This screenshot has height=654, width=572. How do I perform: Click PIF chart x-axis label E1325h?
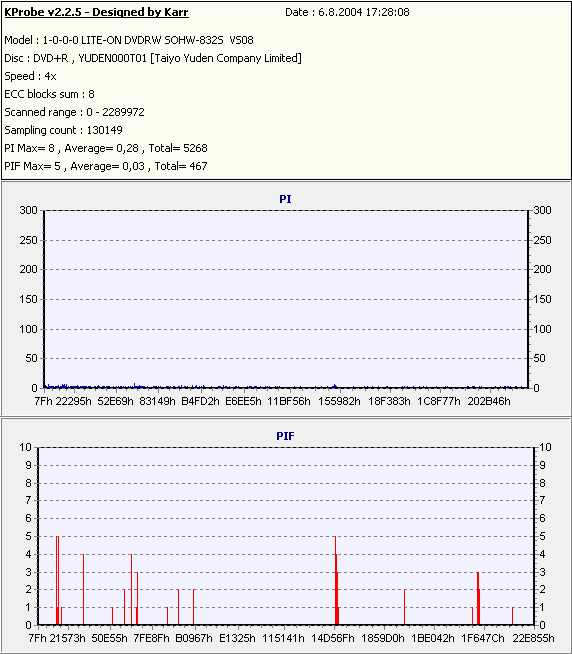(237, 638)
